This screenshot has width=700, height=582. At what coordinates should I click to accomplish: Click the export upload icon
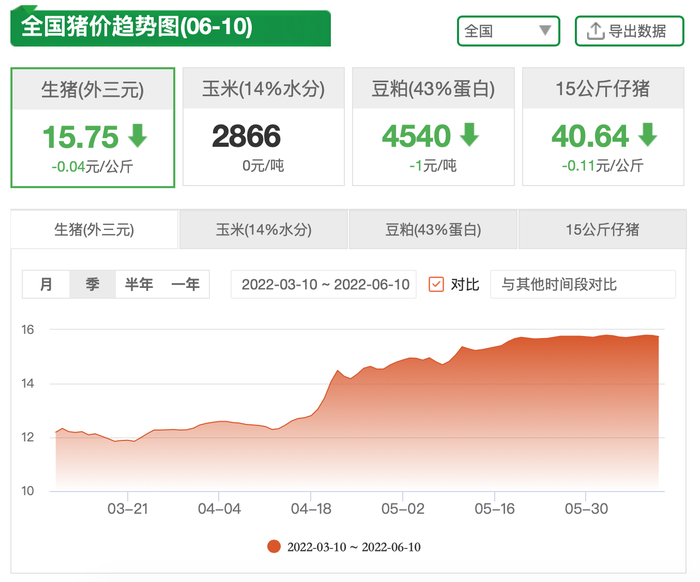point(595,31)
